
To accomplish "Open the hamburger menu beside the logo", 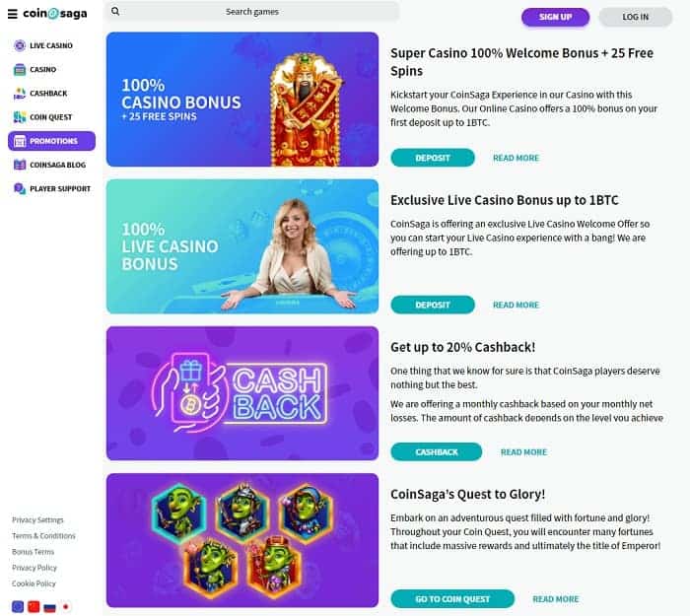I will click(x=12, y=14).
